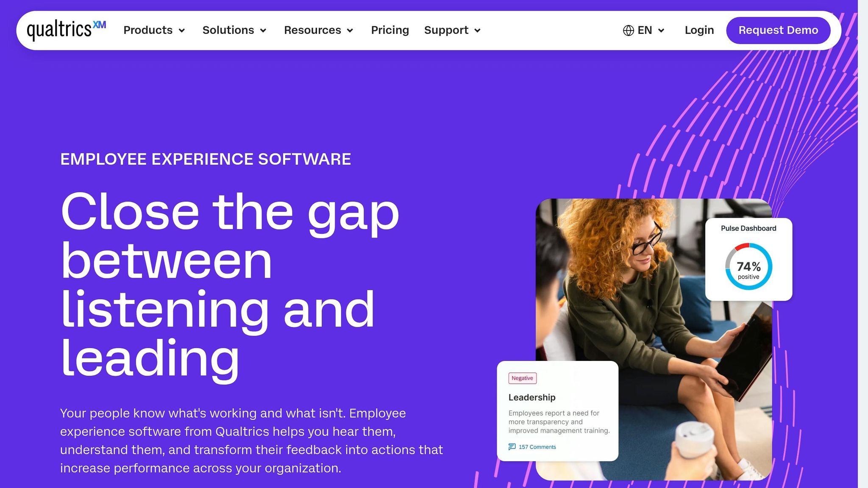Open the EN language selector chevron
868x488 pixels.
661,30
